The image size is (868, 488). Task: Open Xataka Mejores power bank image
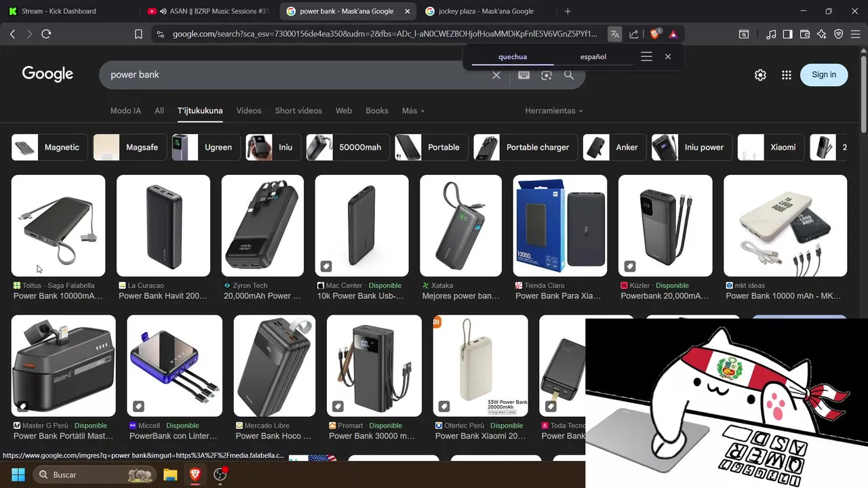460,226
